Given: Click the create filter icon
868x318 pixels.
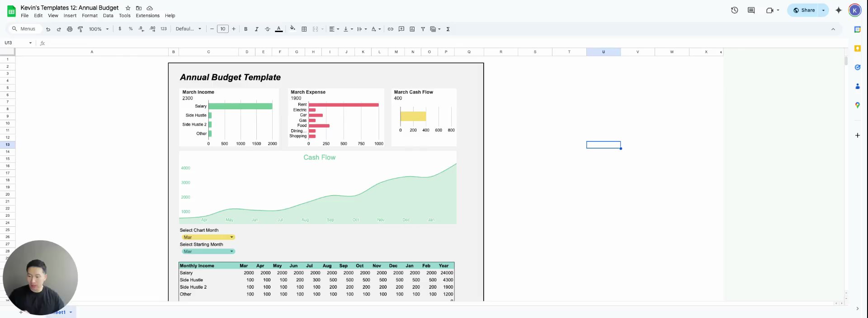Looking at the screenshot, I should click(x=423, y=29).
